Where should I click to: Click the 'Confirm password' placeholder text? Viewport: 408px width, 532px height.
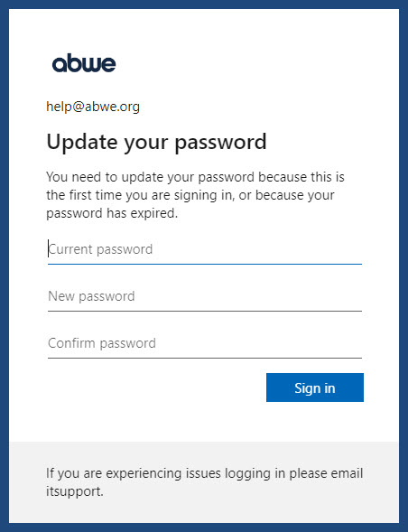102,343
